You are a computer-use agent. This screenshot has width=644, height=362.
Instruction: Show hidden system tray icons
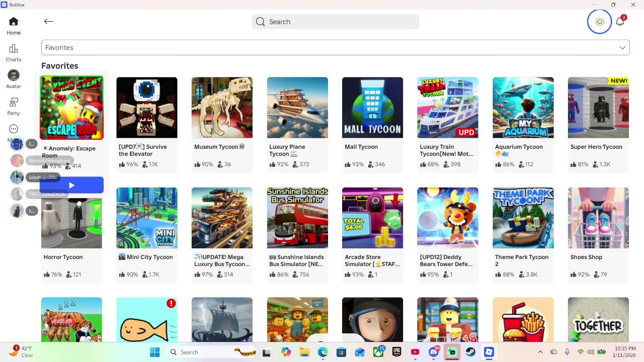[540, 352]
